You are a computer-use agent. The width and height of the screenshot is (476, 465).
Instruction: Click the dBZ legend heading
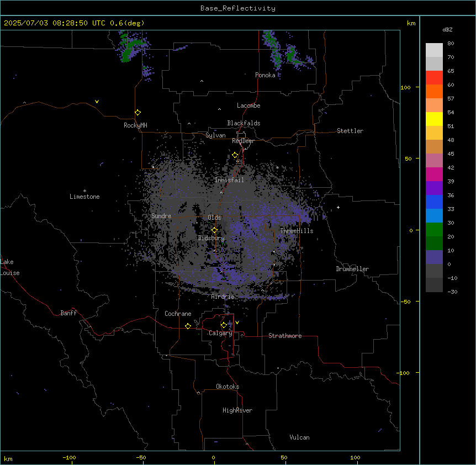click(x=447, y=29)
